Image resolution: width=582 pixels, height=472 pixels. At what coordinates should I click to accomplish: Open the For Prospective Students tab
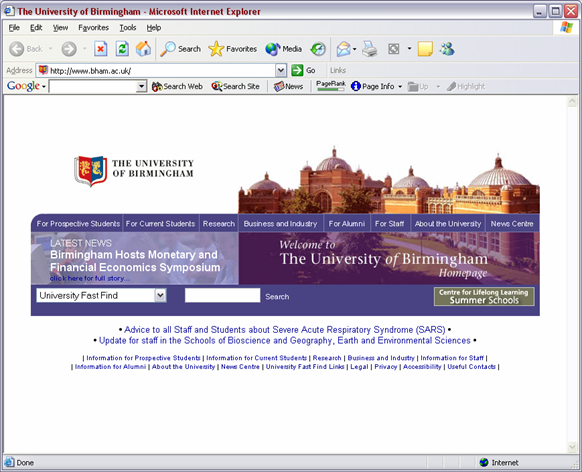(x=78, y=223)
